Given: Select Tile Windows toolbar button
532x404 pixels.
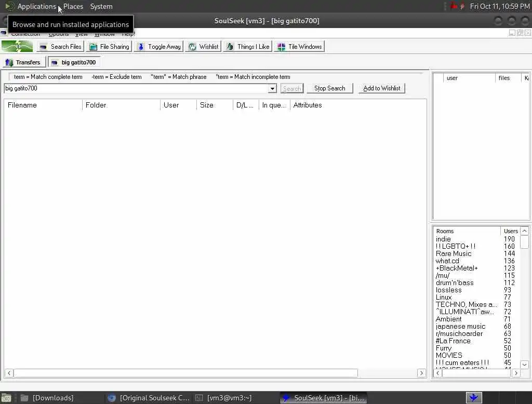Looking at the screenshot, I should coord(299,47).
